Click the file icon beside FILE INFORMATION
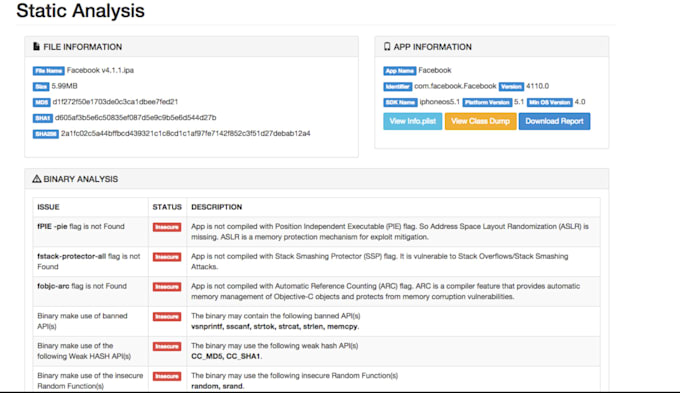The height and width of the screenshot is (393, 680). tap(36, 46)
